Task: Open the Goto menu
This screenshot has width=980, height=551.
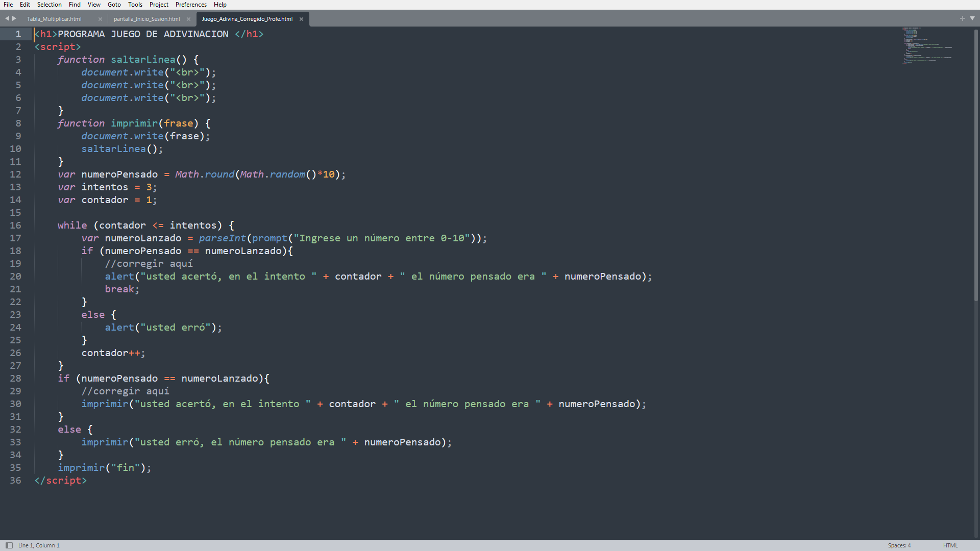Action: [114, 5]
